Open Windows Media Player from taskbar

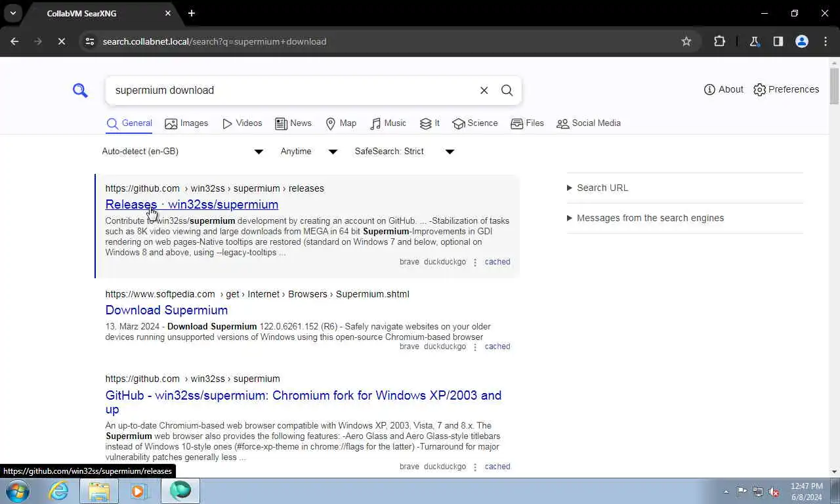(x=139, y=491)
